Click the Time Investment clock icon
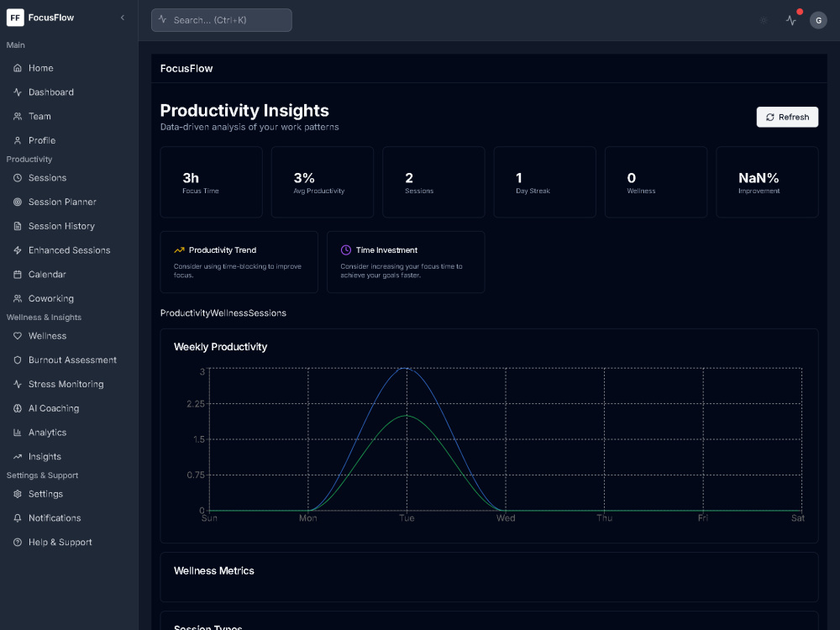 click(346, 250)
